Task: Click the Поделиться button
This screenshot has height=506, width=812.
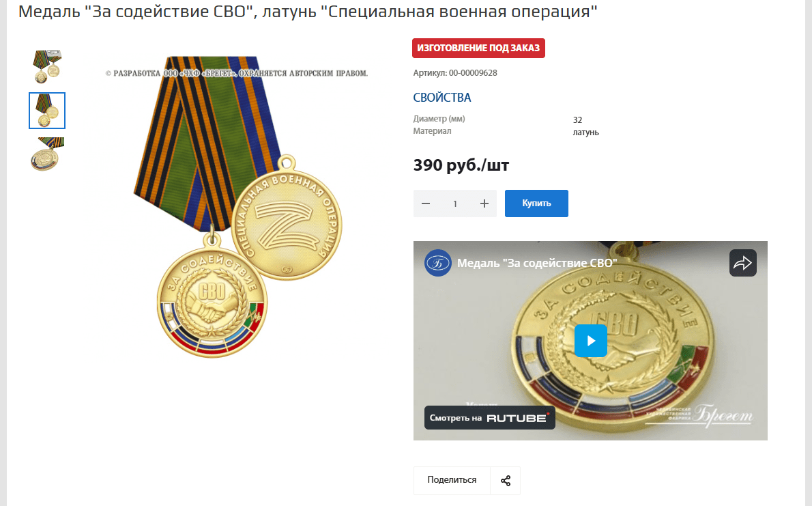Action: point(452,480)
